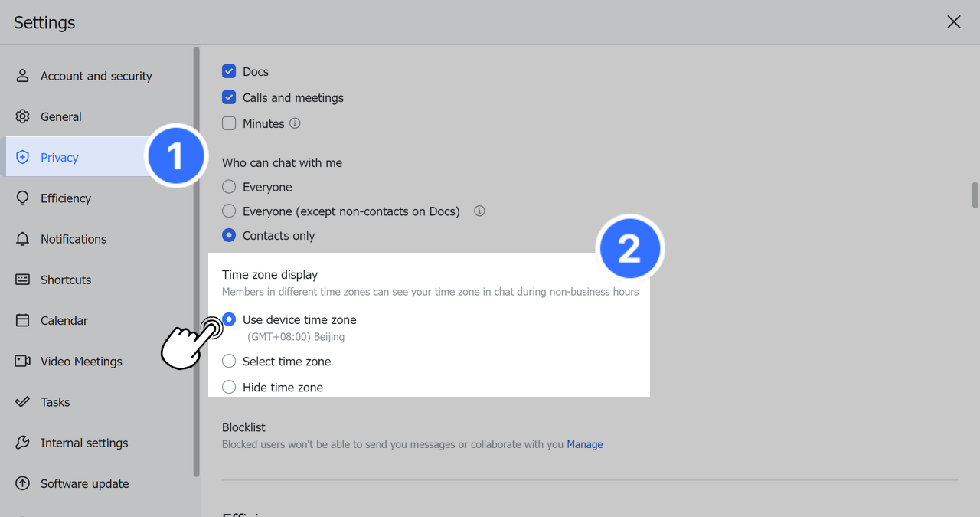Viewport: 980px width, 517px height.
Task: Select Everyone radio option for chat
Action: 229,187
